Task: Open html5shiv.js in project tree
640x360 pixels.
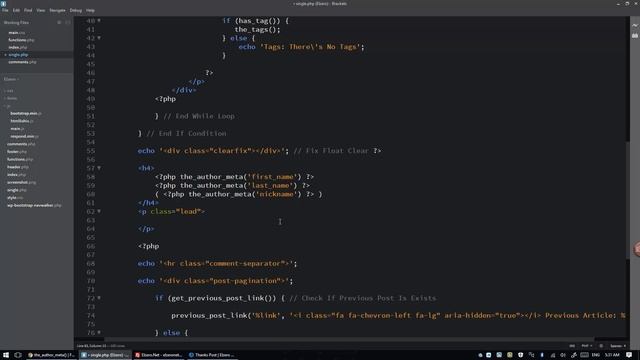Action: pos(22,121)
